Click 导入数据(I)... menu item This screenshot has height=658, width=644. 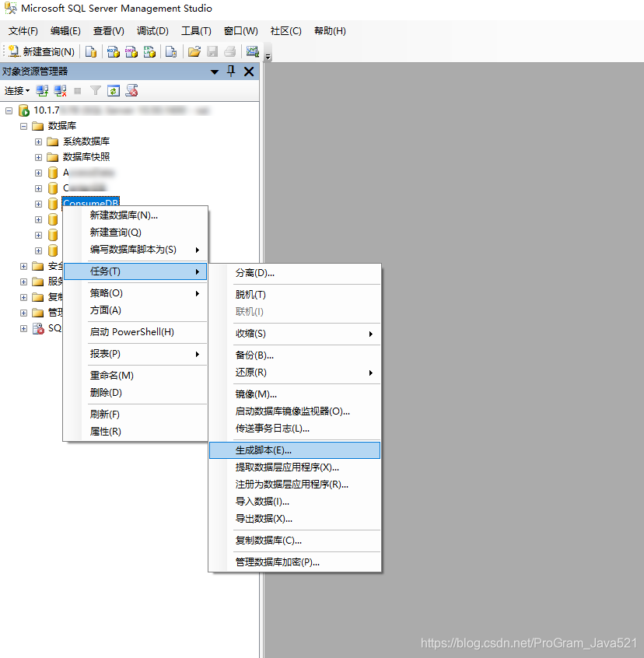pos(295,502)
